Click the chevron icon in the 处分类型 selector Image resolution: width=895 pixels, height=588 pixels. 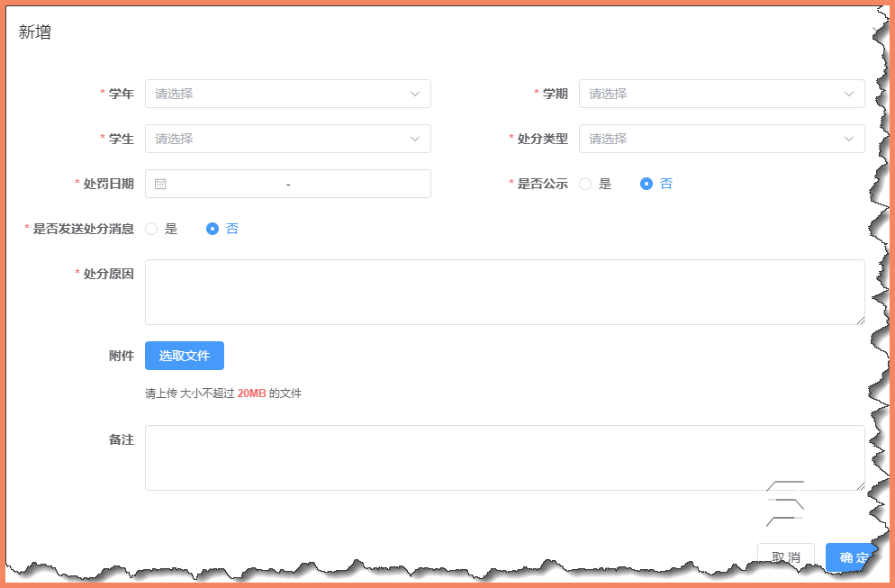click(x=848, y=139)
